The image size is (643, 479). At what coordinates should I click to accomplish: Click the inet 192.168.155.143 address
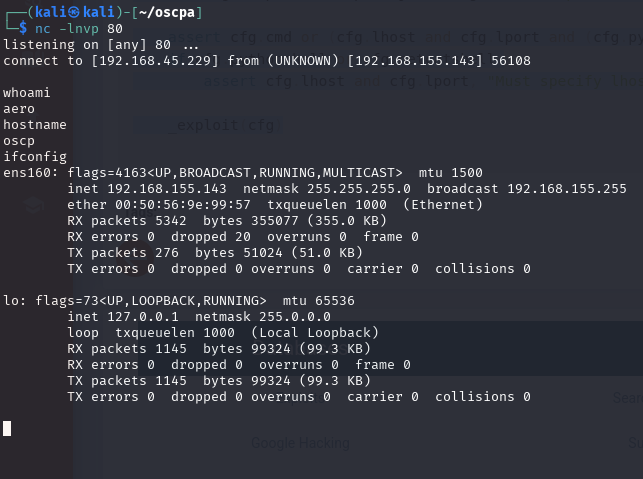tap(147, 189)
